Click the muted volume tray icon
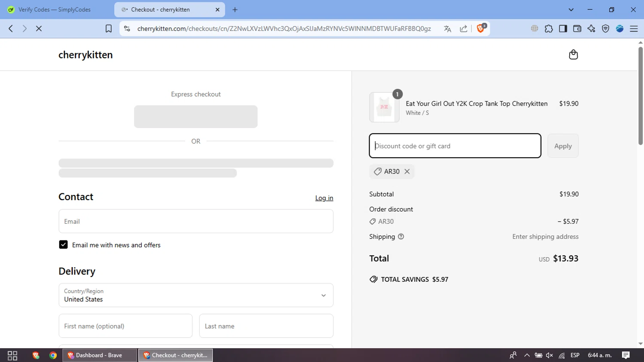Viewport: 644px width, 362px height. coord(550,355)
